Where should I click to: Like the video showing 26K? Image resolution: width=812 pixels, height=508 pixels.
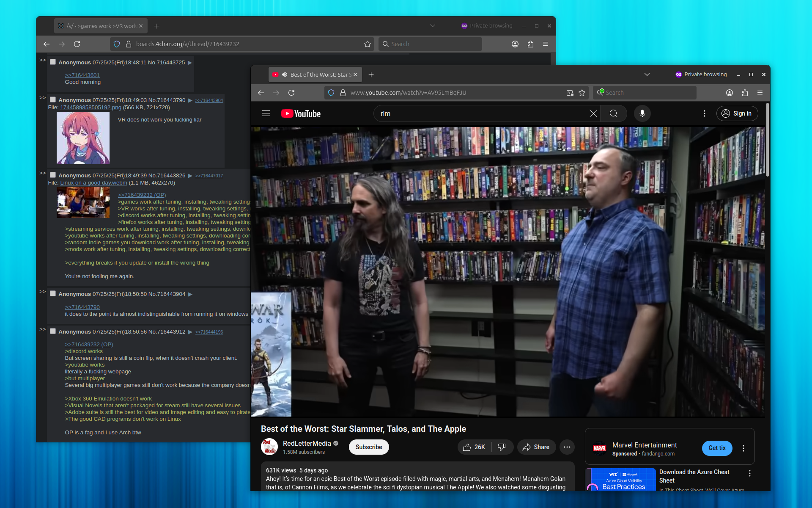coord(474,447)
